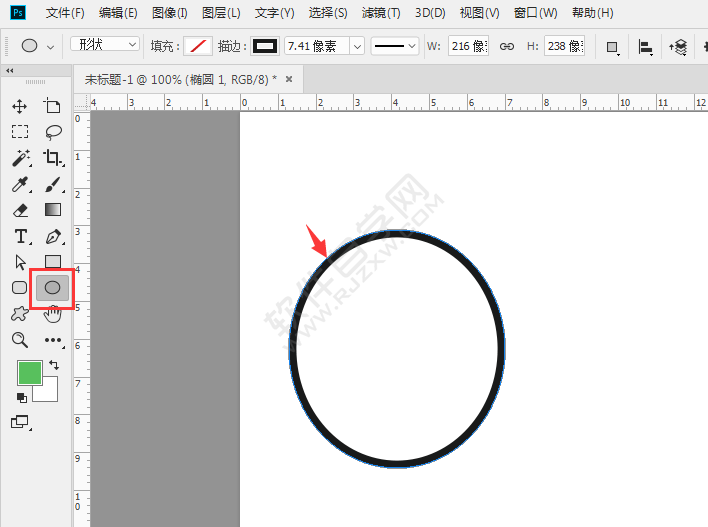Open the Edit Toolbar three-dots menu
This screenshot has height=527, width=708.
click(53, 340)
